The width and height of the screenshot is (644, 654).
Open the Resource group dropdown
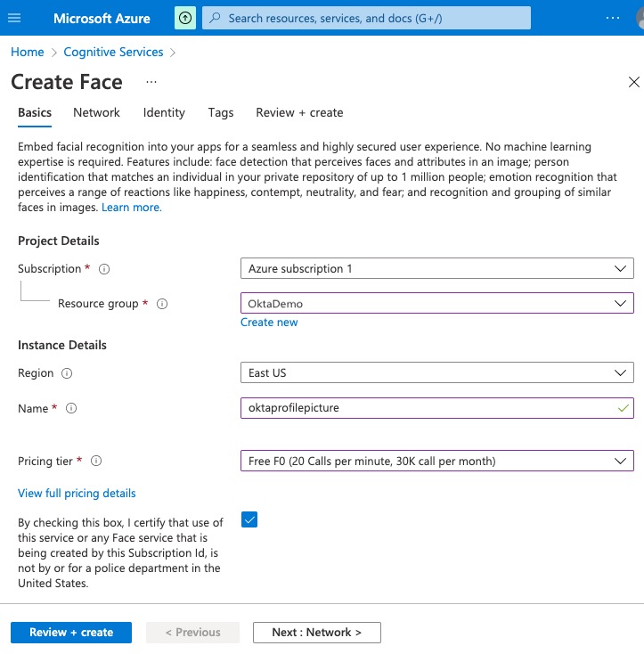pos(436,304)
